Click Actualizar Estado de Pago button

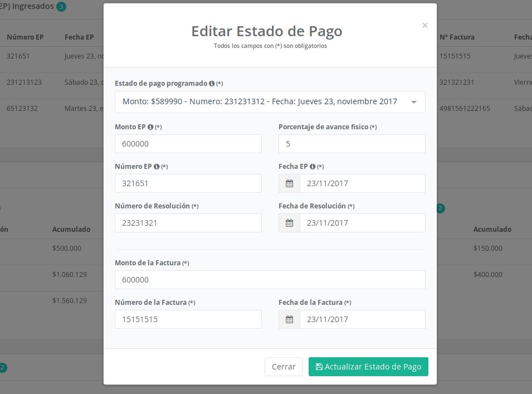click(x=368, y=367)
